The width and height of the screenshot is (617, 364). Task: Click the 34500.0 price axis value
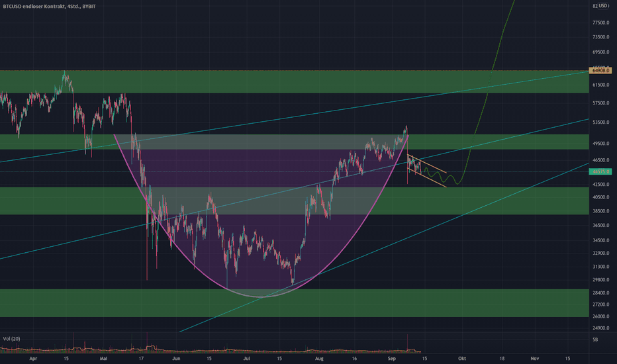click(601, 240)
